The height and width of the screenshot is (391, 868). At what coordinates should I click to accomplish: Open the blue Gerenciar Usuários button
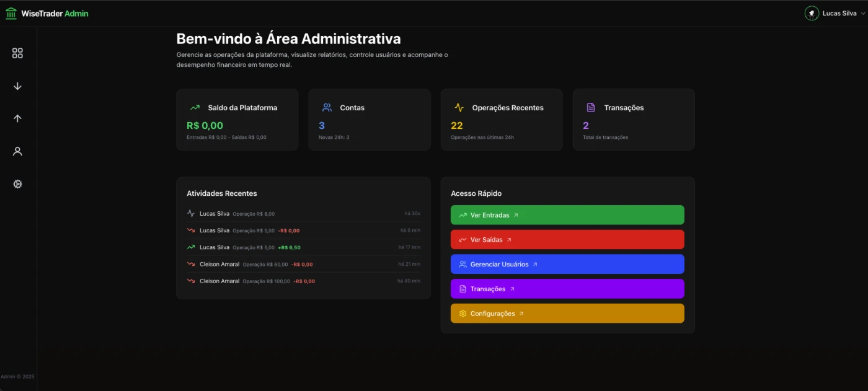coord(567,264)
